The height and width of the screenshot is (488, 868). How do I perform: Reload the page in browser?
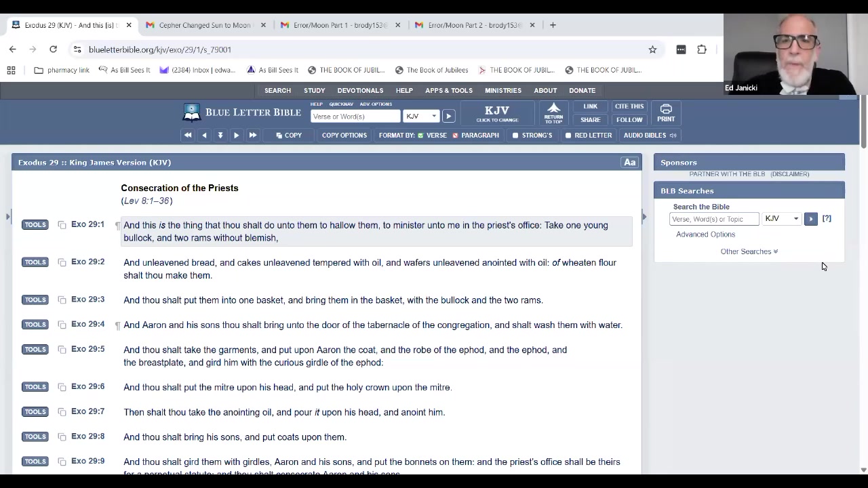(x=53, y=49)
